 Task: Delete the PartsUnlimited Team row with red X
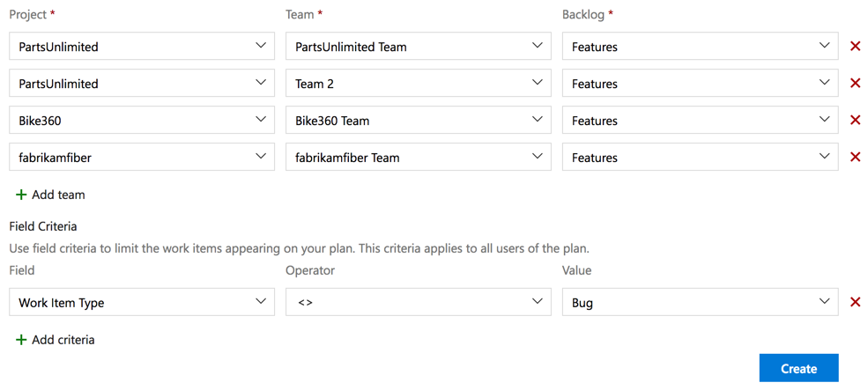pyautogui.click(x=855, y=47)
